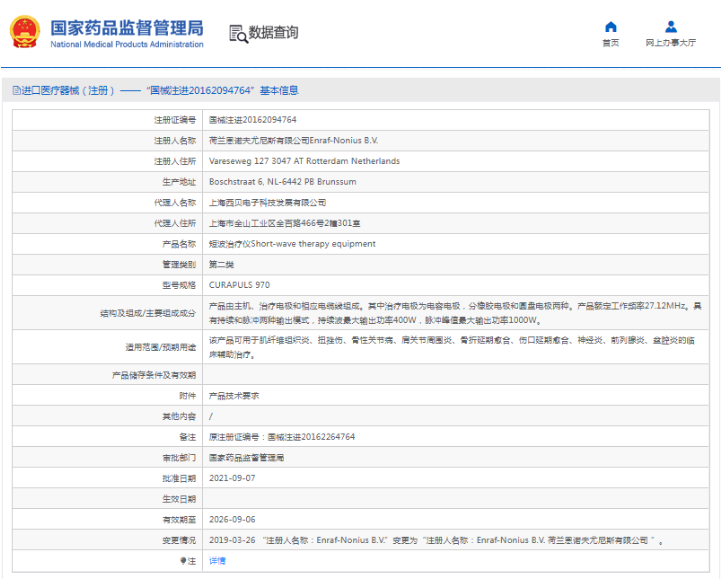The image size is (723, 580).
Task: Click the 产品名称 row label
Action: click(179, 244)
